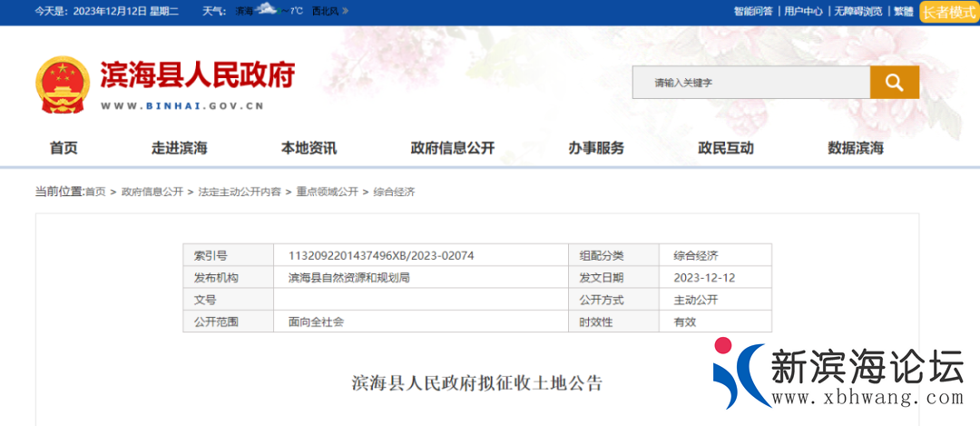Select 本地资讯 in the navigation bar
This screenshot has height=426, width=980.
click(309, 148)
